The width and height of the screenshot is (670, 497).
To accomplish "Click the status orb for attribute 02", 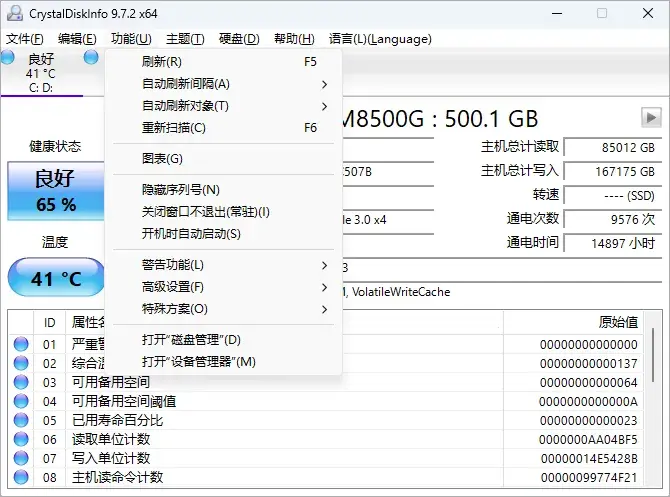I will tap(21, 363).
